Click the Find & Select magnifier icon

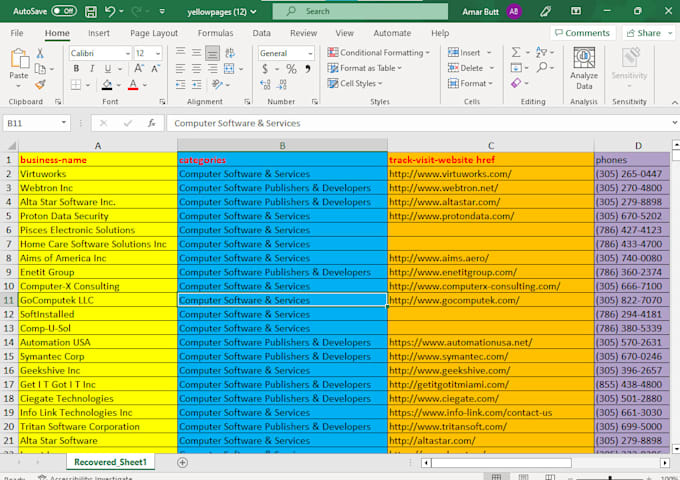(x=542, y=68)
